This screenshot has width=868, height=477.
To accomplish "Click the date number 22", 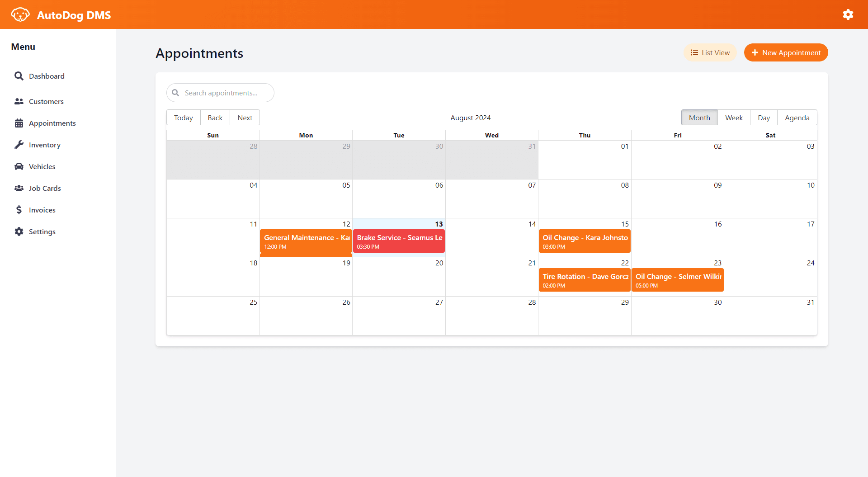I will (625, 263).
